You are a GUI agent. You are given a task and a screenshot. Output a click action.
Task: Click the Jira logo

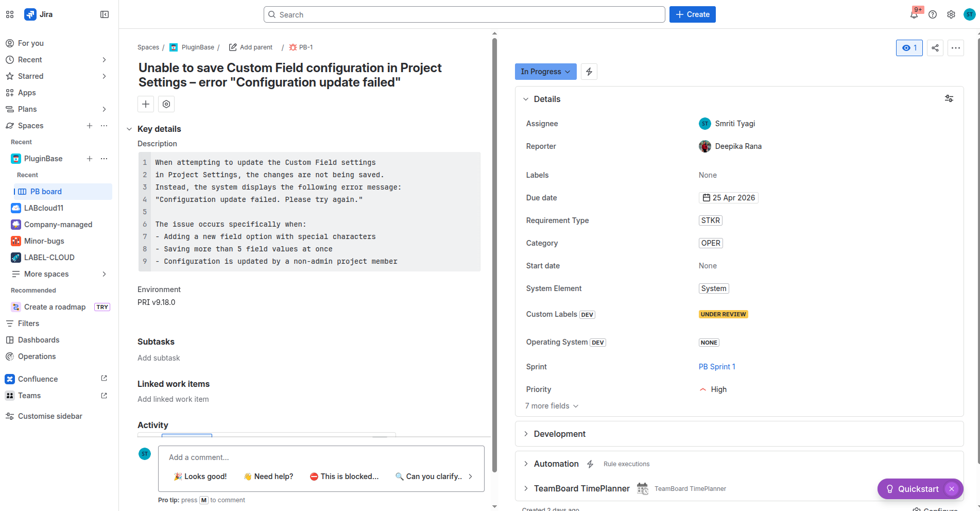click(38, 14)
